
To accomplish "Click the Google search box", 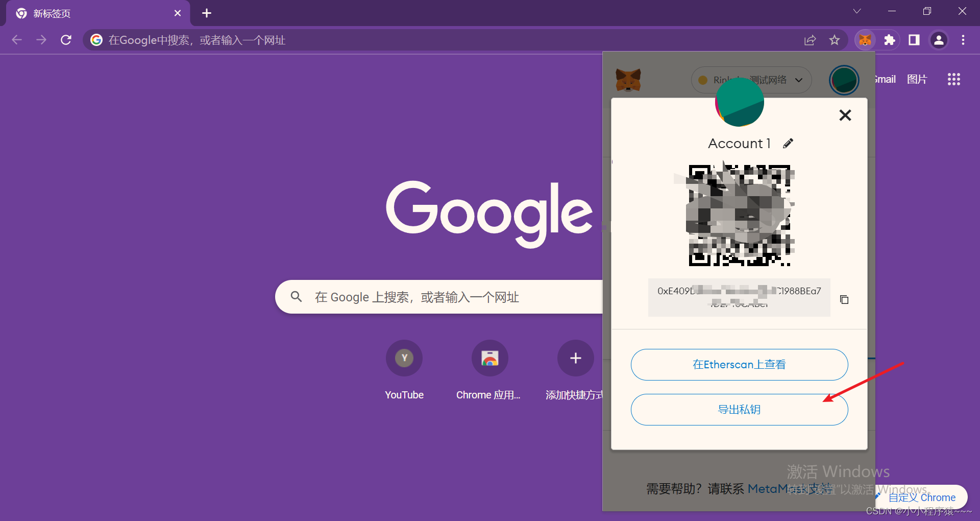I will (439, 297).
